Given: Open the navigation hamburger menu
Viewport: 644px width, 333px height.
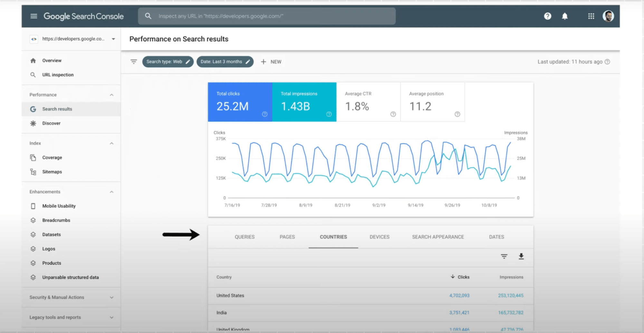Looking at the screenshot, I should coord(34,16).
